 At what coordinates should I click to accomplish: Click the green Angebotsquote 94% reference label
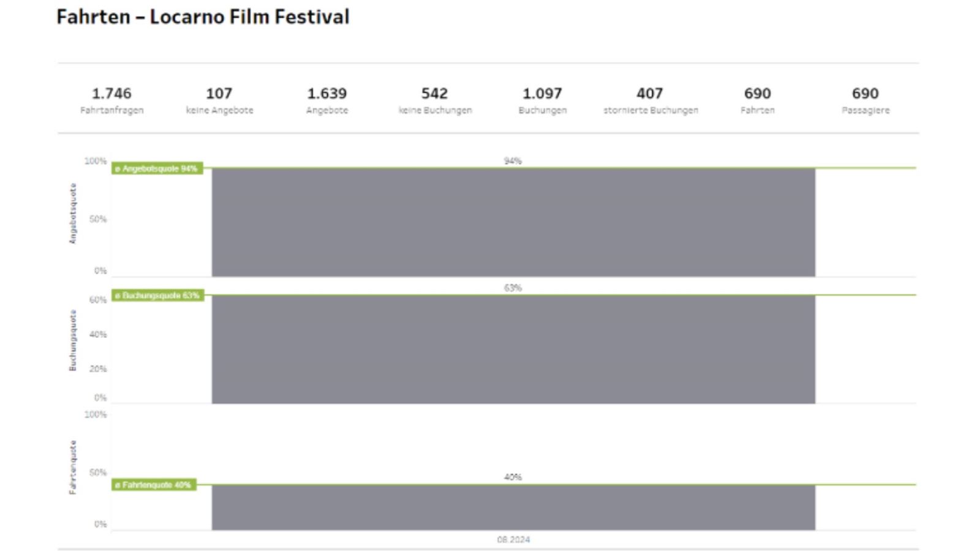tap(157, 168)
